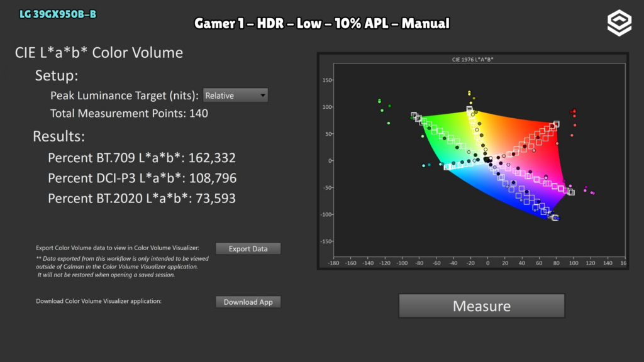The image size is (644, 362).
Task: Click the layered cube logo icon
Action: tap(619, 23)
